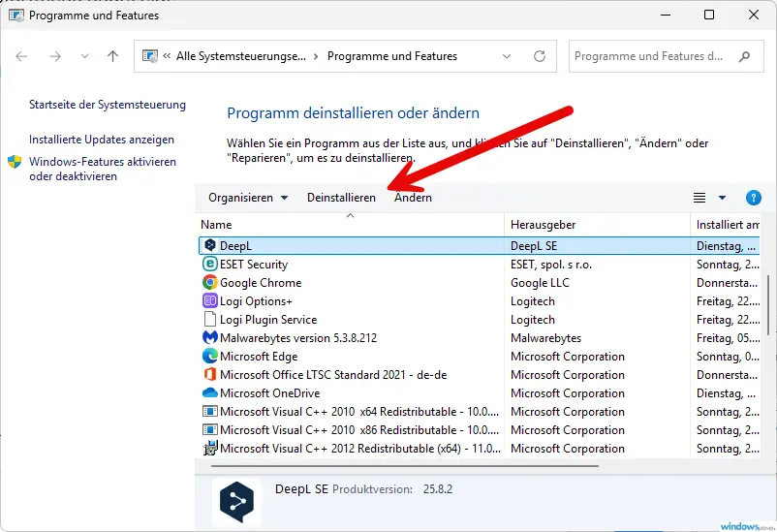Refresh the Programme und Features view
Viewport: 777px width, 532px height.
click(x=540, y=56)
